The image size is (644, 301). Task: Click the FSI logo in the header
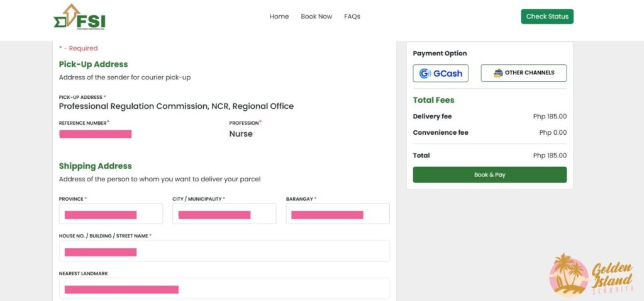80,17
